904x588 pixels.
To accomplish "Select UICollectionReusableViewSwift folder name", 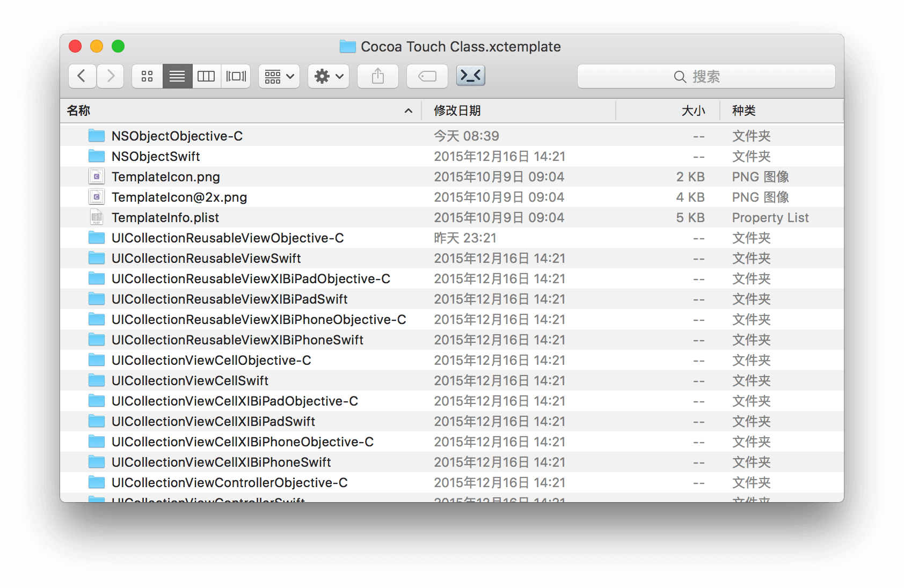I will pyautogui.click(x=206, y=259).
